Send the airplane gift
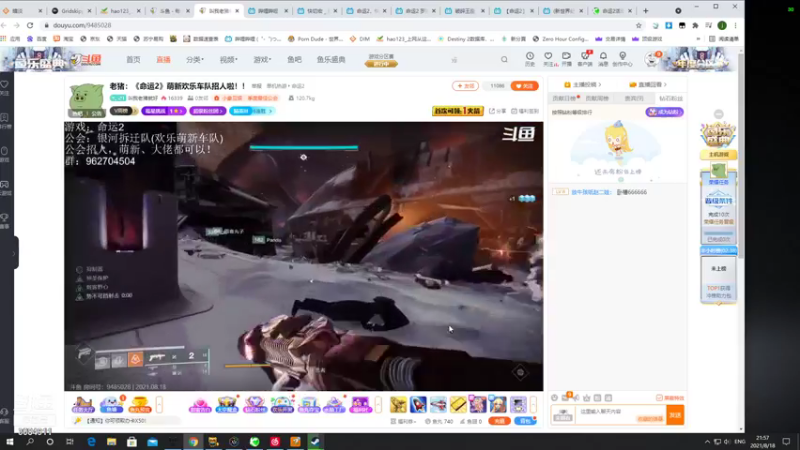This screenshot has height=450, width=800. pos(438,405)
